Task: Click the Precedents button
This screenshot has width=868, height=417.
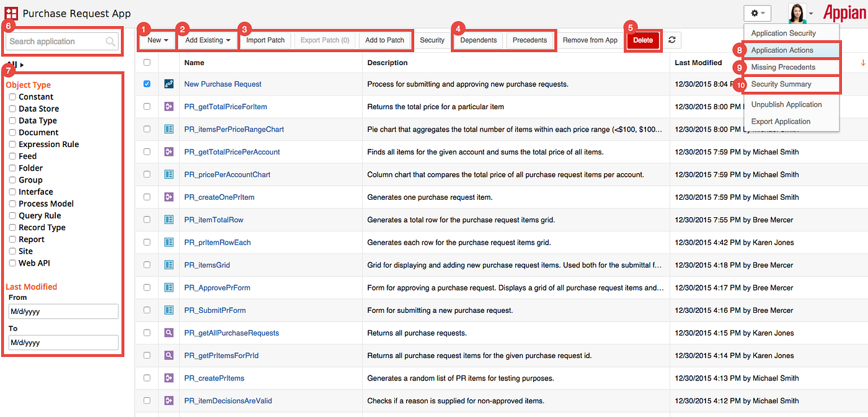Action: tap(529, 40)
